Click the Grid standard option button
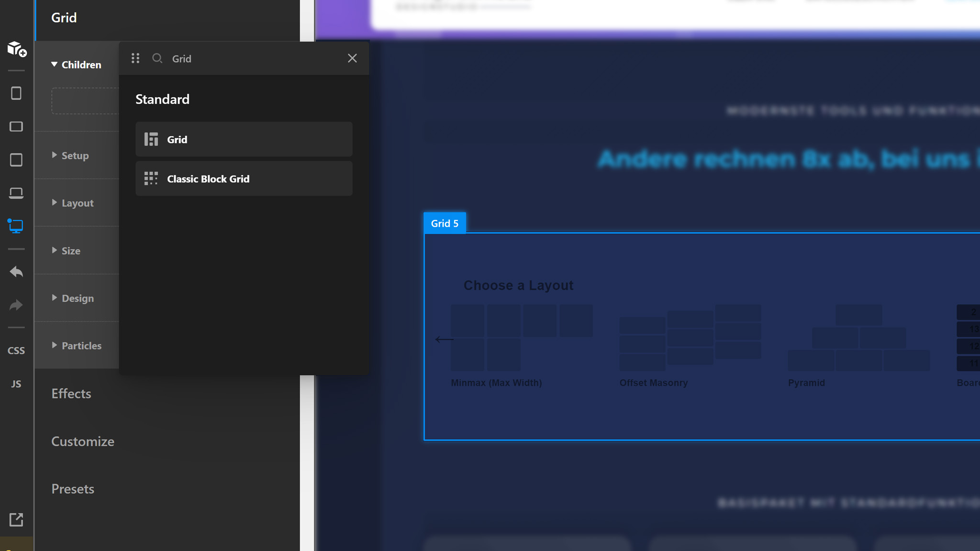Viewport: 980px width, 551px height. click(x=244, y=139)
